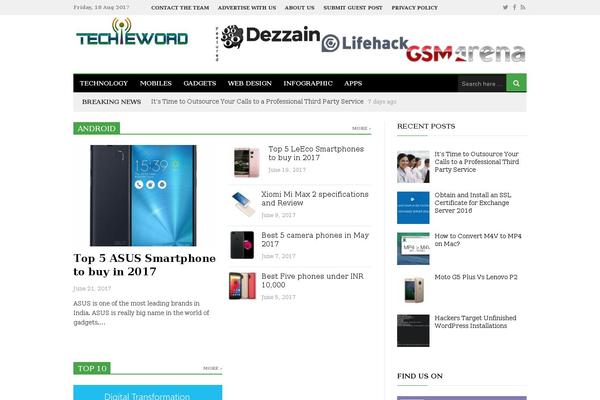Viewport: 600px width, 400px height.
Task: Open the breaking news headline about outsourcing calls
Action: 257,101
